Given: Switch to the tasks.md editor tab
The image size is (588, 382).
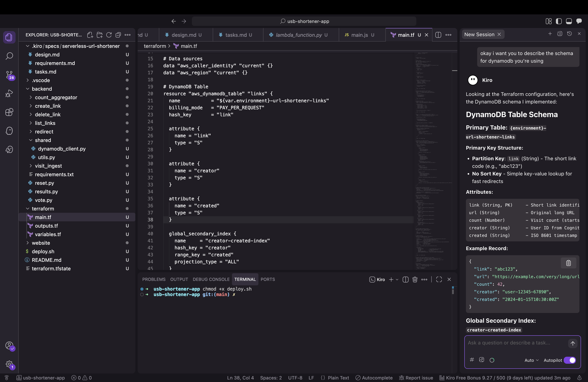Looking at the screenshot, I should coord(236,35).
